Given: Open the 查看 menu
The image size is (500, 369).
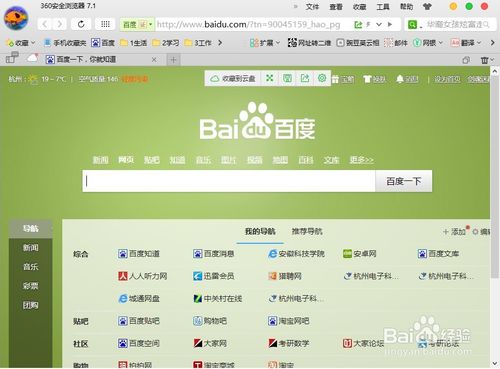Looking at the screenshot, I should click(x=336, y=7).
